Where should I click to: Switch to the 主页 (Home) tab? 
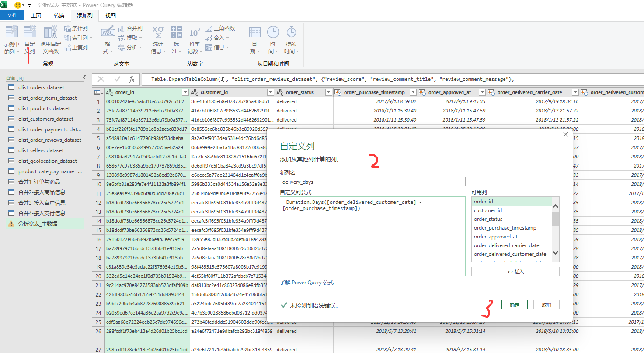[x=36, y=15]
